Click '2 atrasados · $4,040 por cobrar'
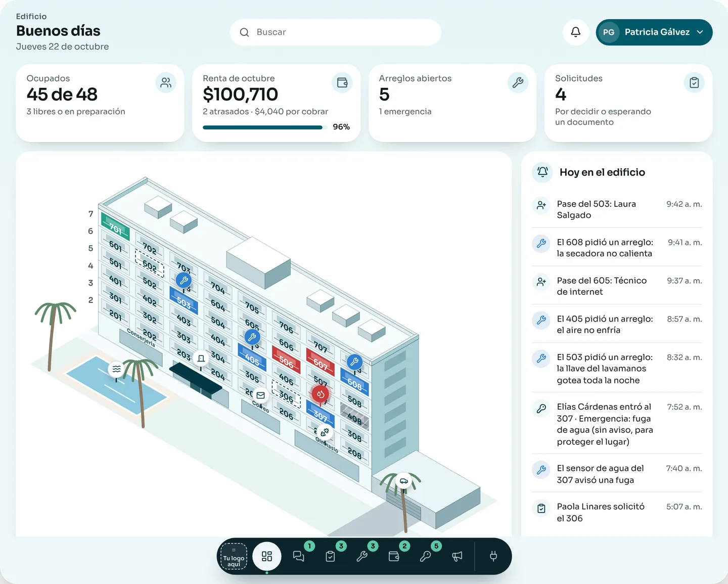Viewport: 728px width, 584px height. (x=265, y=112)
